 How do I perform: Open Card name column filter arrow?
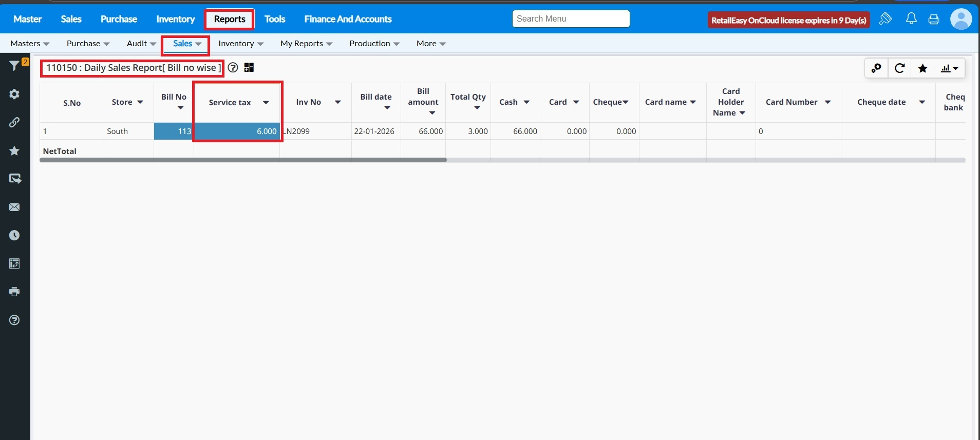693,102
